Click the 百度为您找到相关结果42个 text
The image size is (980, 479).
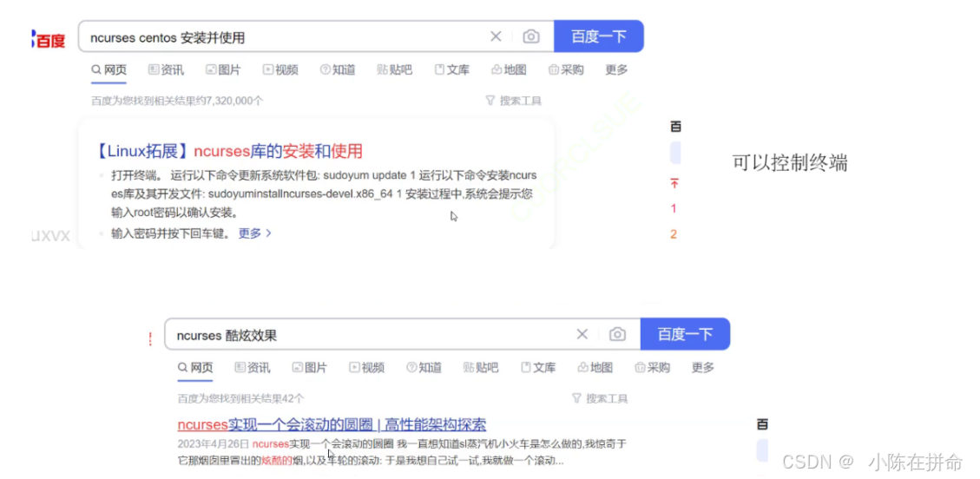pos(241,398)
